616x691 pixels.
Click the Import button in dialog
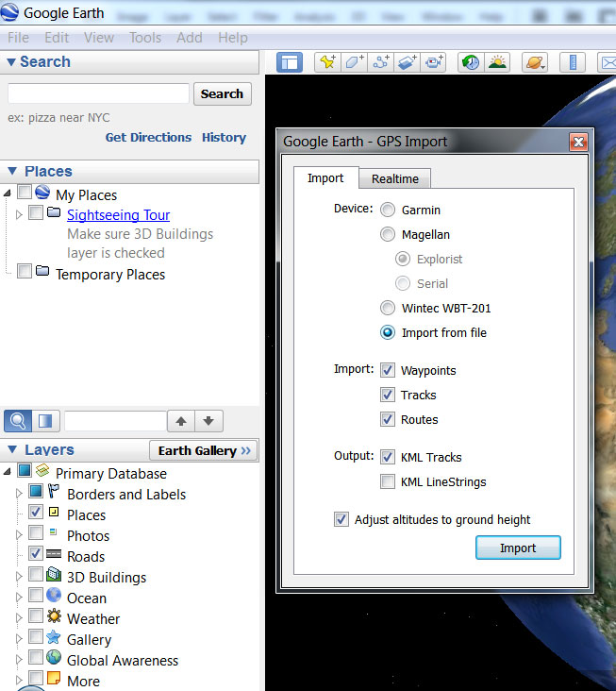518,548
